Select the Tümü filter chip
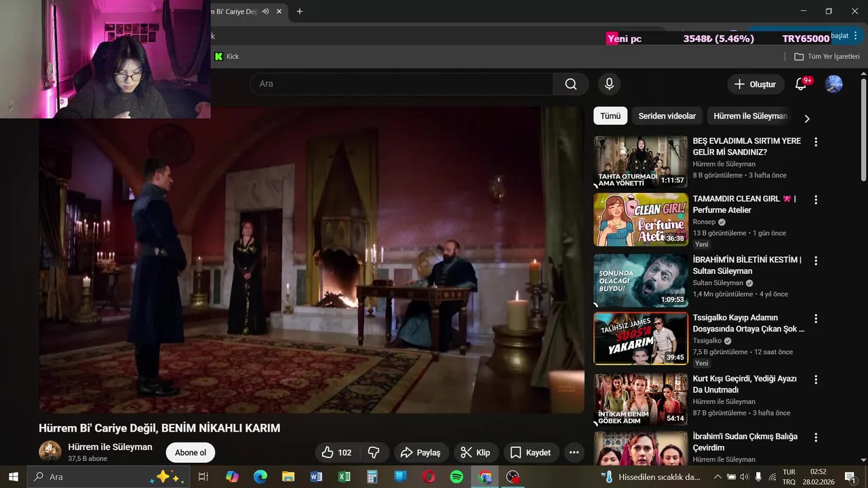Image resolution: width=868 pixels, height=488 pixels. (610, 116)
